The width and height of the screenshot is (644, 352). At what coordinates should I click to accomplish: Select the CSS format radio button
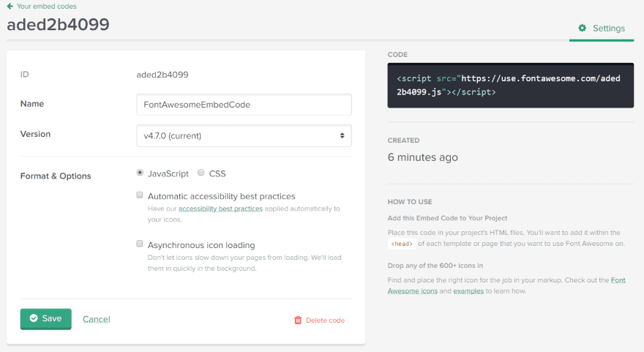coord(201,173)
